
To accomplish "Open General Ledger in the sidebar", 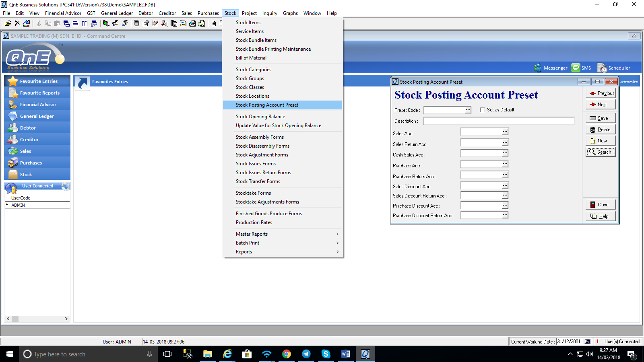I will [37, 116].
